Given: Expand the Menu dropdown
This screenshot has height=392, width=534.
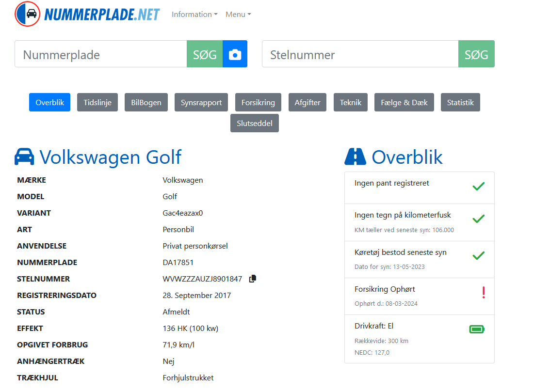Looking at the screenshot, I should (238, 14).
